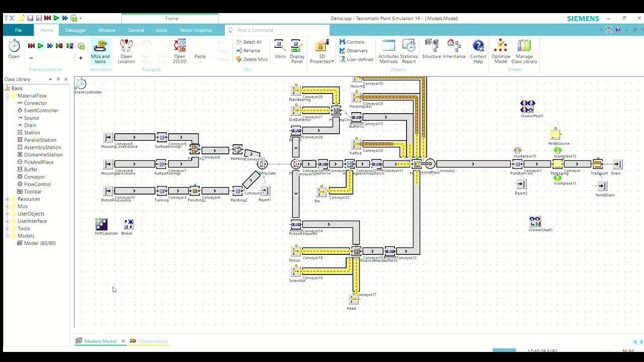
Task: Switch to the Debugger tab
Action: click(75, 30)
